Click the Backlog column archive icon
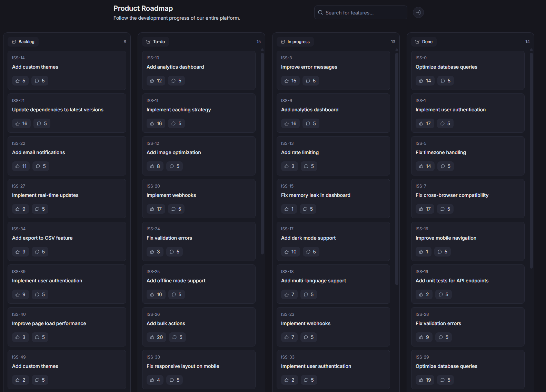The height and width of the screenshot is (392, 546). click(x=14, y=42)
